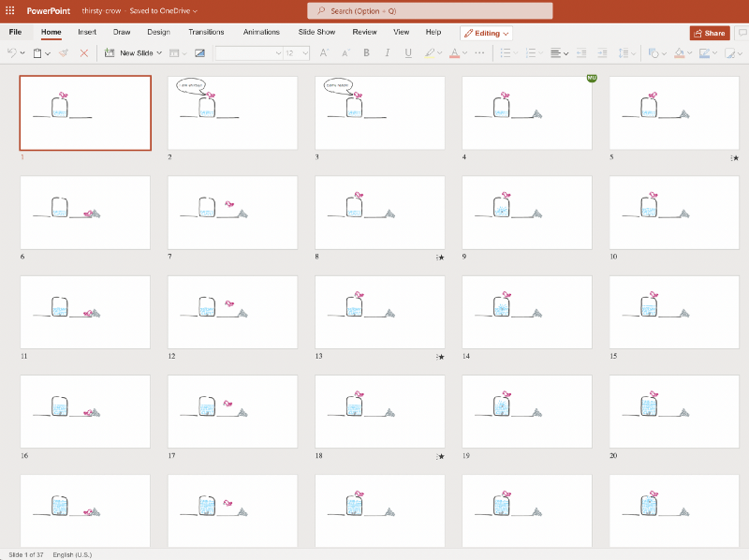Click the Delete (red X) icon
This screenshot has width=749, height=560.
point(84,53)
